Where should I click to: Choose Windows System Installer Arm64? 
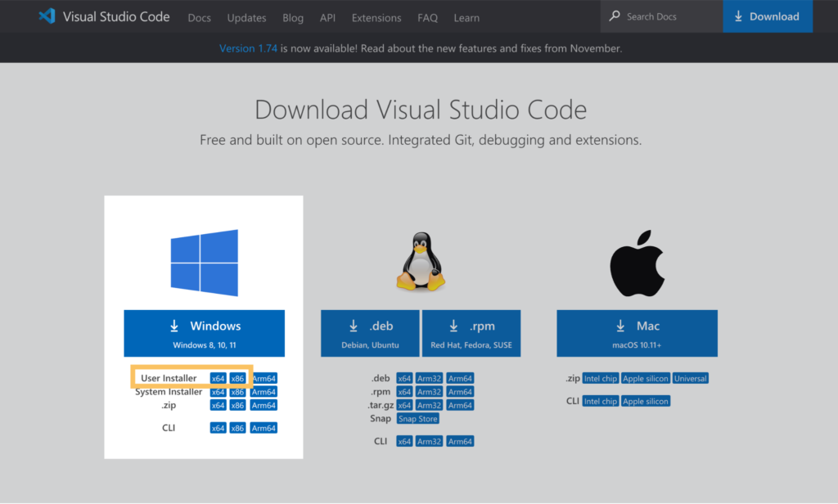(264, 392)
